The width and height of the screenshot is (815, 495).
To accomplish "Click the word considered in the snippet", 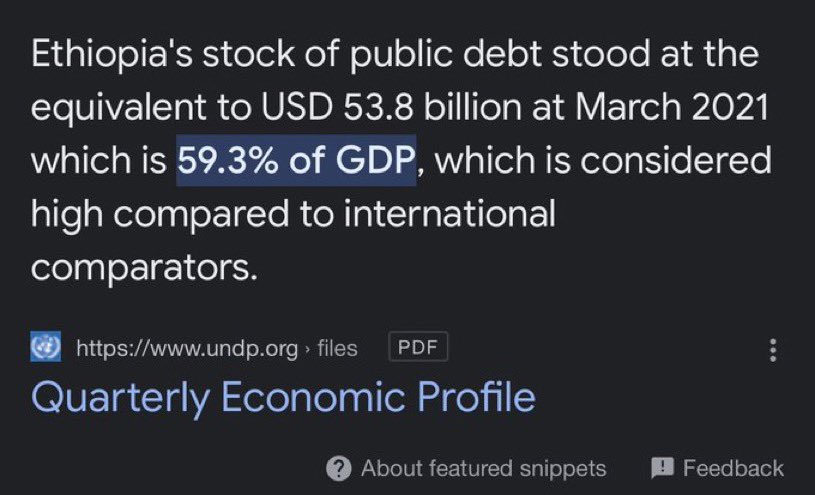I will coord(676,161).
